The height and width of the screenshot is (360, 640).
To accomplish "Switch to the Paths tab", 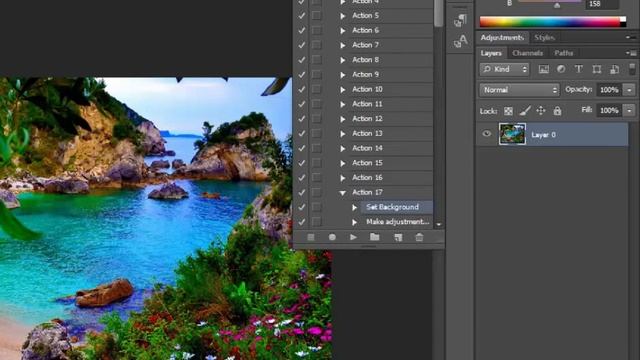I will [563, 53].
